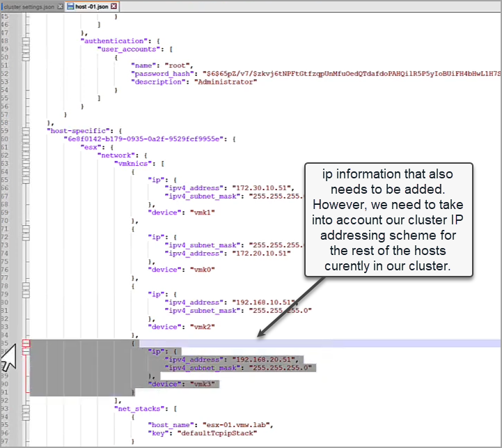Switch to the cluster settings.json tab

[x=29, y=7]
